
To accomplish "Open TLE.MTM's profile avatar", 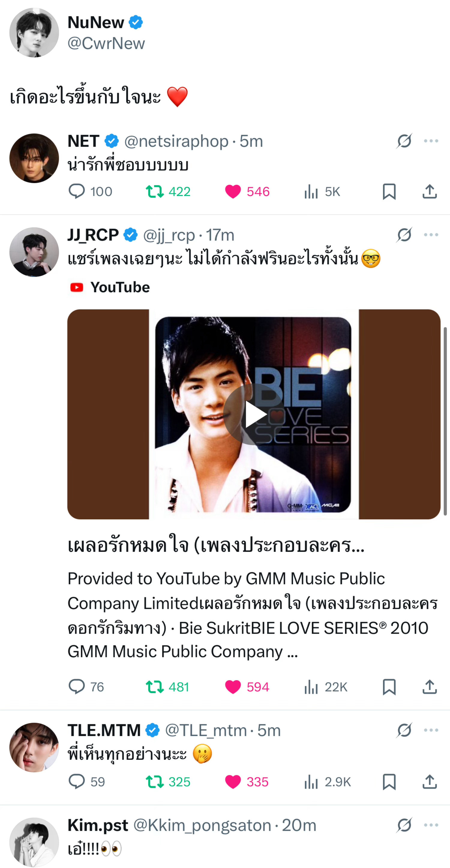I will click(34, 747).
